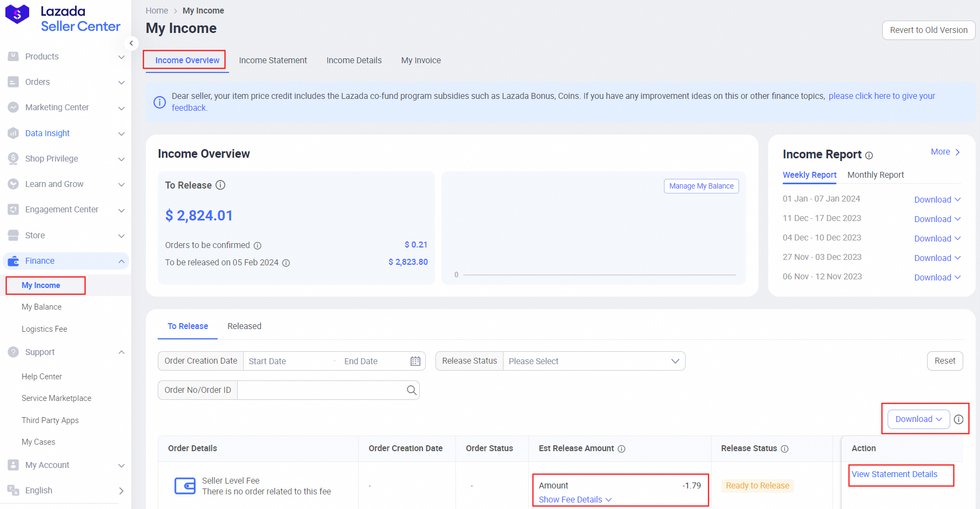Open the My Invoice tab

[421, 61]
